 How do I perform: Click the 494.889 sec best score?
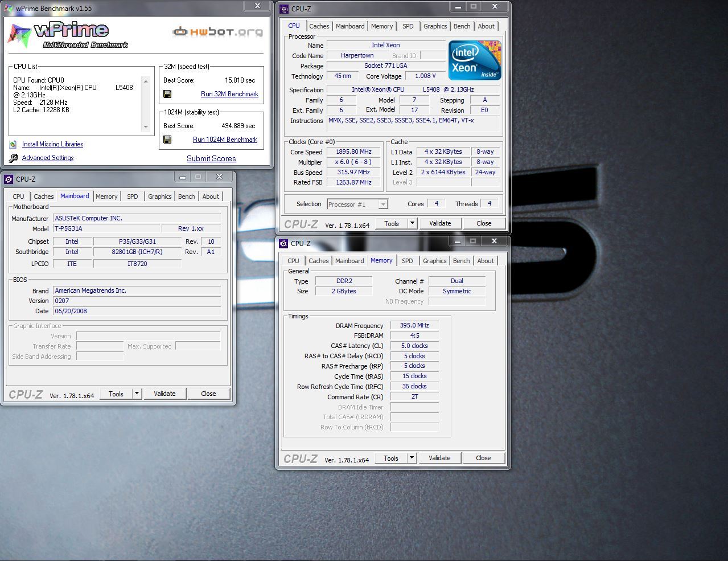point(238,126)
